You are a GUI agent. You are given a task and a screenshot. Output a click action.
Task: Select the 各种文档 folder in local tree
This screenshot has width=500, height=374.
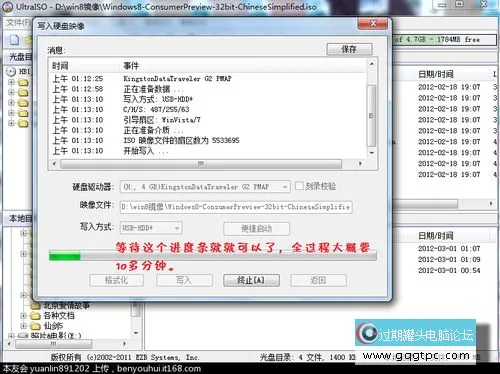[x=59, y=315]
